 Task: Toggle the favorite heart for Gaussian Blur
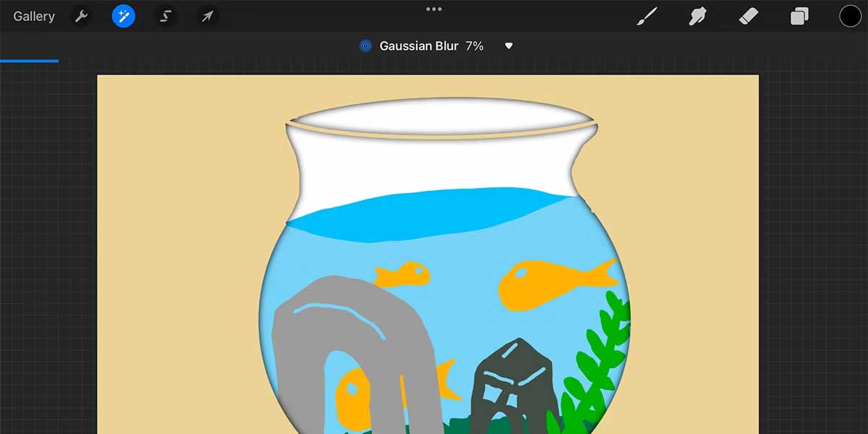point(509,46)
